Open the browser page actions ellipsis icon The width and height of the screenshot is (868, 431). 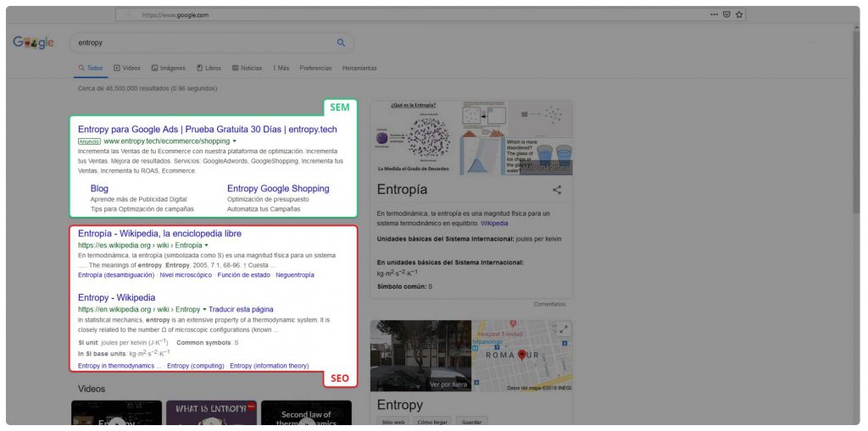pos(714,15)
